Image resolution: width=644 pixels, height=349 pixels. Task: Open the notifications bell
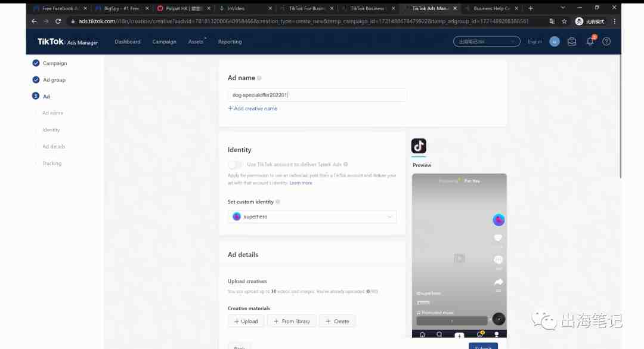point(590,42)
